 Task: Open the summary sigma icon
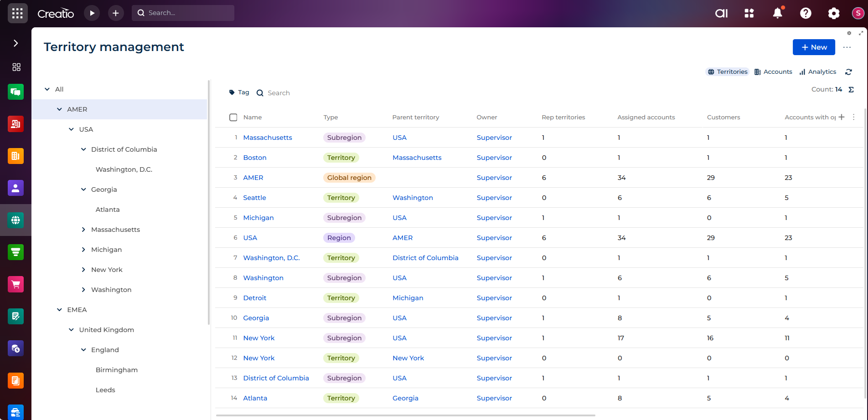851,90
